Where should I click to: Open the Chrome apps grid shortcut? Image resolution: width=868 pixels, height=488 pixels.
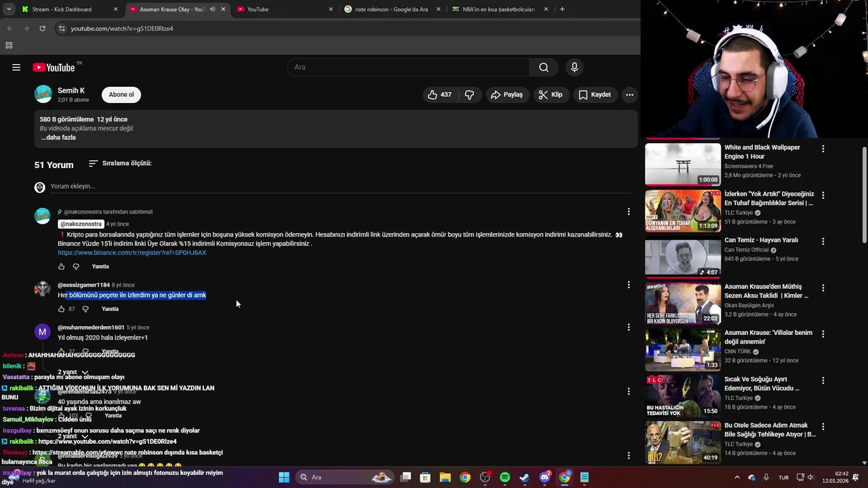pos(9,45)
